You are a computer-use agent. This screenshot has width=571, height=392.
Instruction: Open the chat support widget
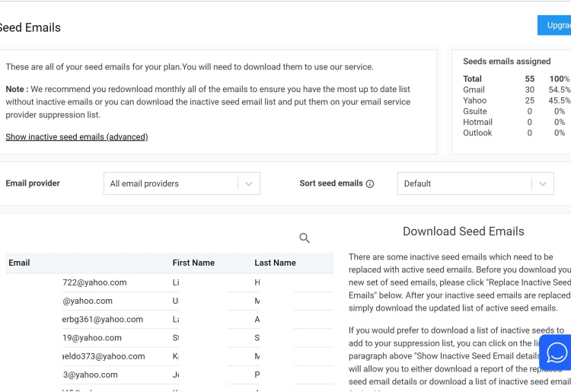click(557, 353)
